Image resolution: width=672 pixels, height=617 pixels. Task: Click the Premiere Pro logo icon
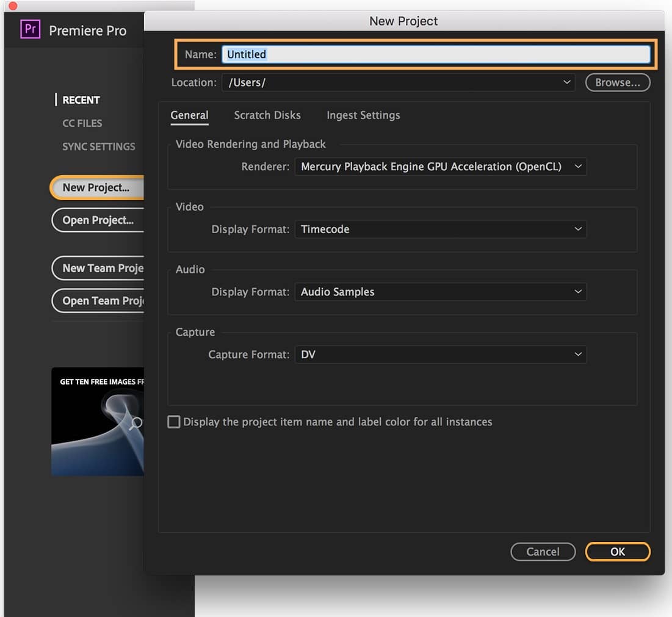31,29
